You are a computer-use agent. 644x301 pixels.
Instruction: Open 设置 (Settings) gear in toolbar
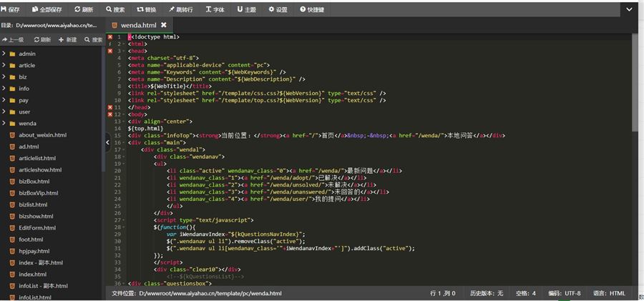278,10
